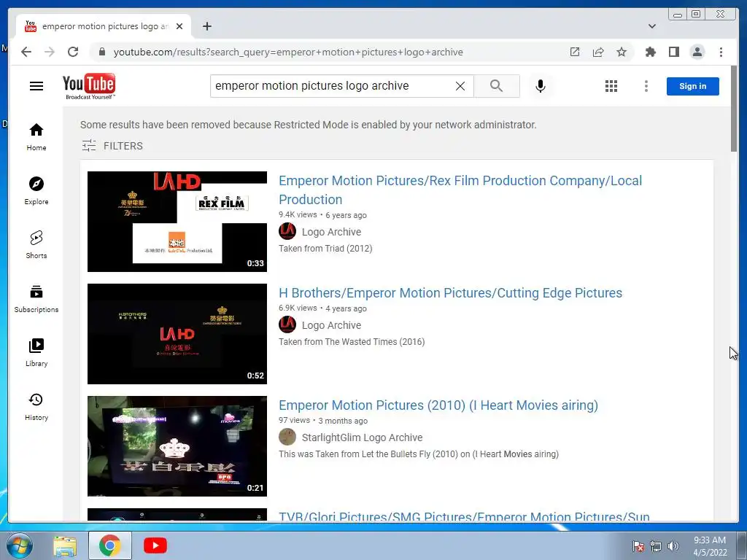Open Action Center flag icon
Viewport: 747px width, 560px height.
coord(638,546)
